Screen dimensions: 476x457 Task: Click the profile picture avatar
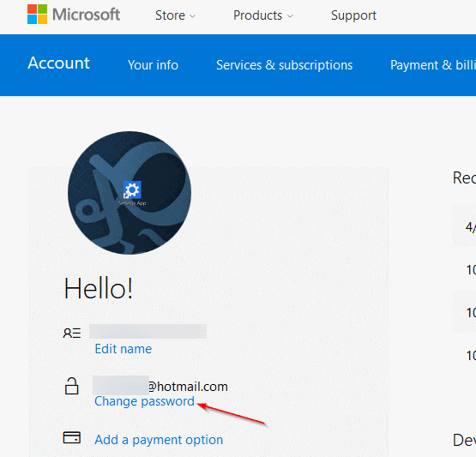[x=130, y=193]
